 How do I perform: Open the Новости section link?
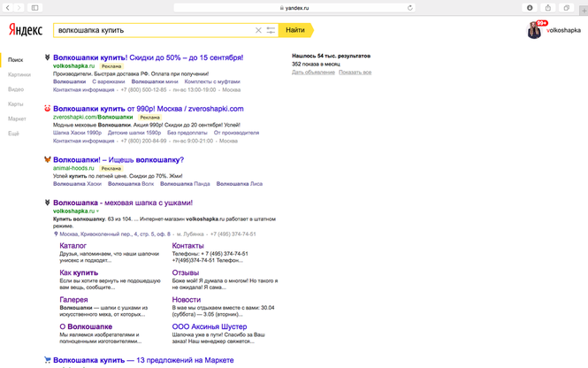[187, 300]
